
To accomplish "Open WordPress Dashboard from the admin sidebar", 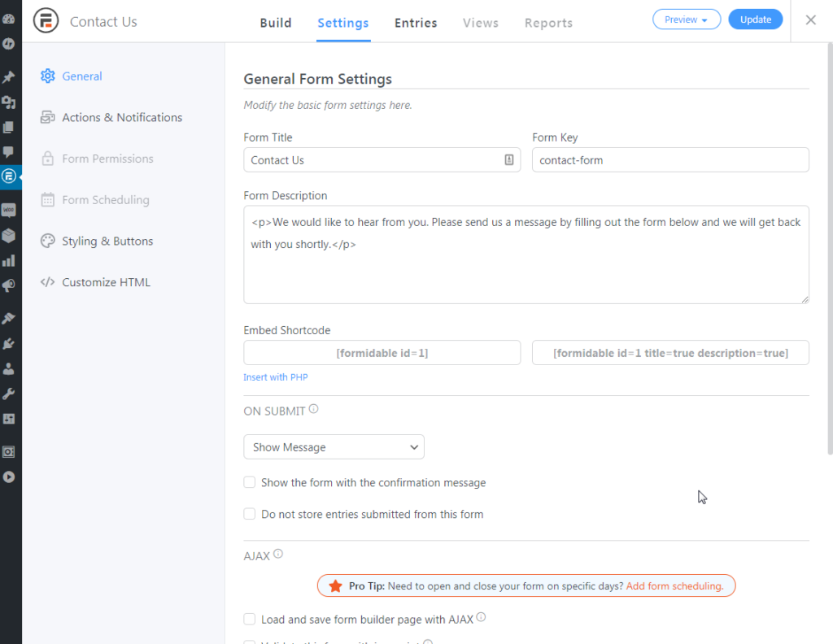I will (9, 19).
